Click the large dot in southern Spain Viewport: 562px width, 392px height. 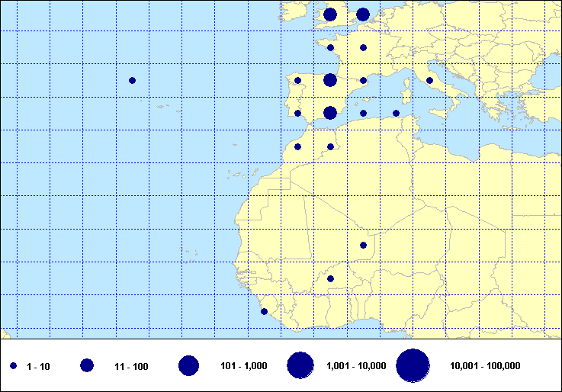point(330,113)
